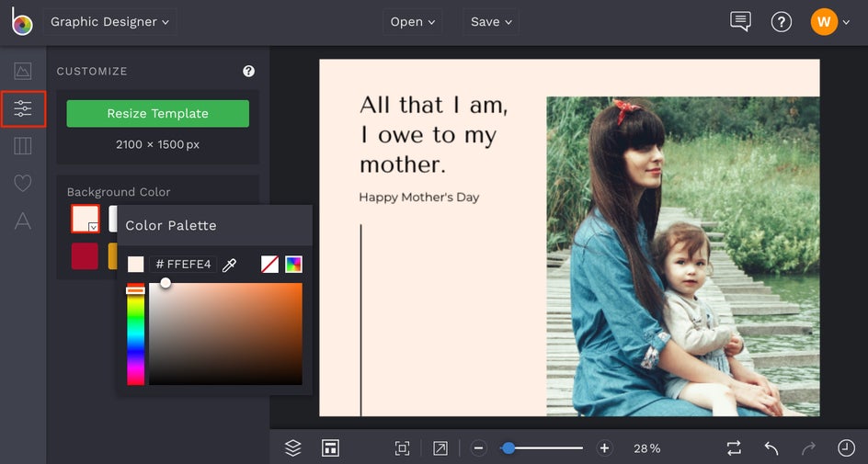Open the Open menu
Image resolution: width=868 pixels, height=464 pixels.
pos(413,22)
